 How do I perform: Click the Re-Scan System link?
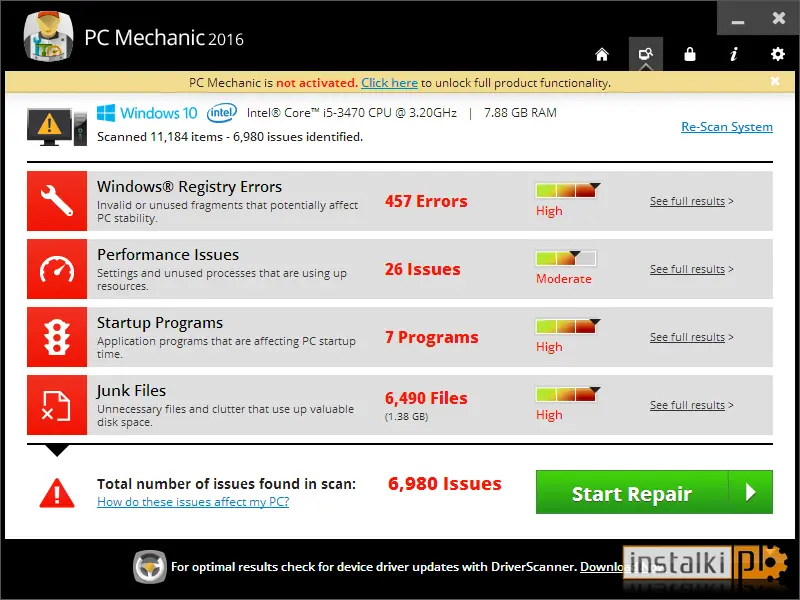(x=727, y=127)
